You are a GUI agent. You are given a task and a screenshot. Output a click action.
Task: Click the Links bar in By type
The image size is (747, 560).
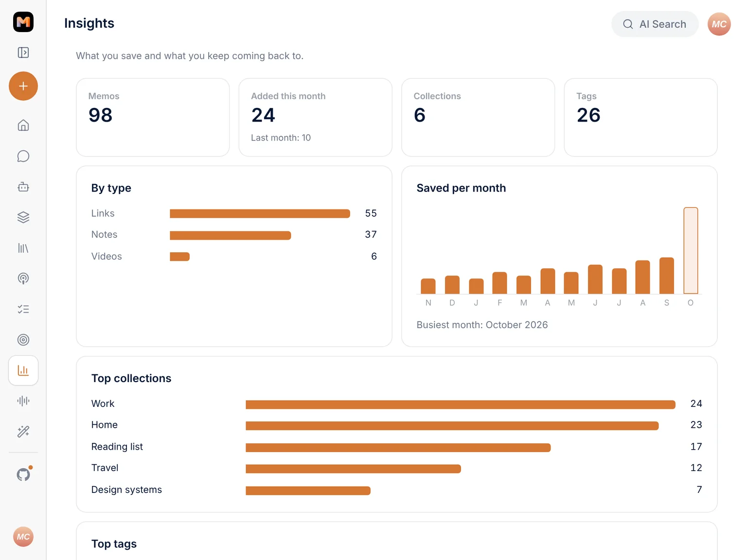[x=260, y=213]
